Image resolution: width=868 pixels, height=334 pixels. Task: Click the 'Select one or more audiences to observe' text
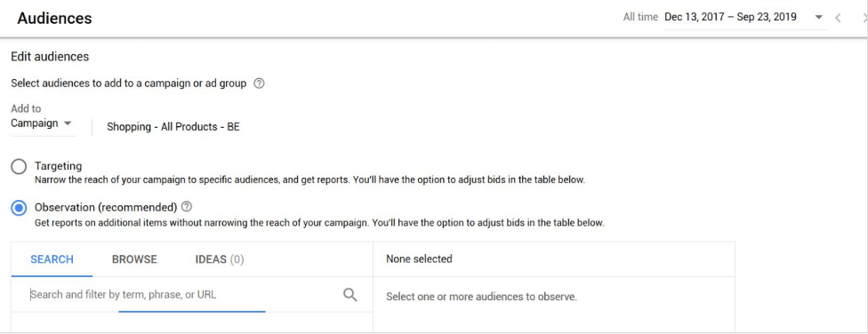click(482, 297)
